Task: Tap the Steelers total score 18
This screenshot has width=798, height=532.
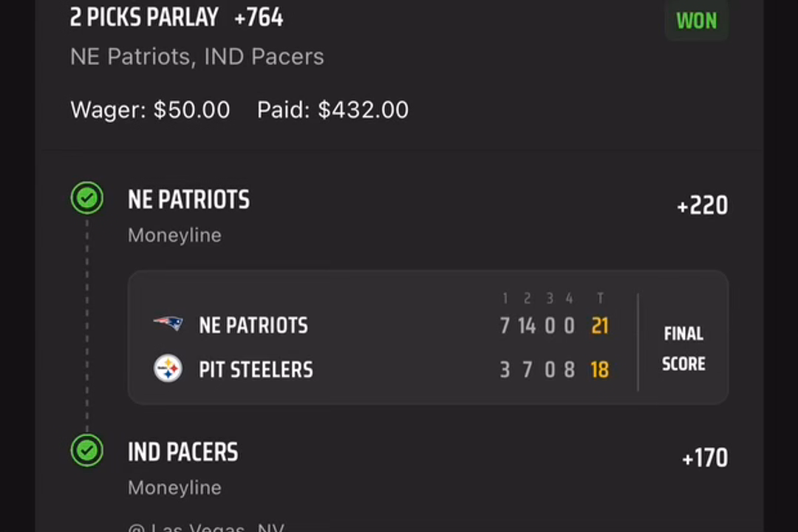Action: (600, 370)
